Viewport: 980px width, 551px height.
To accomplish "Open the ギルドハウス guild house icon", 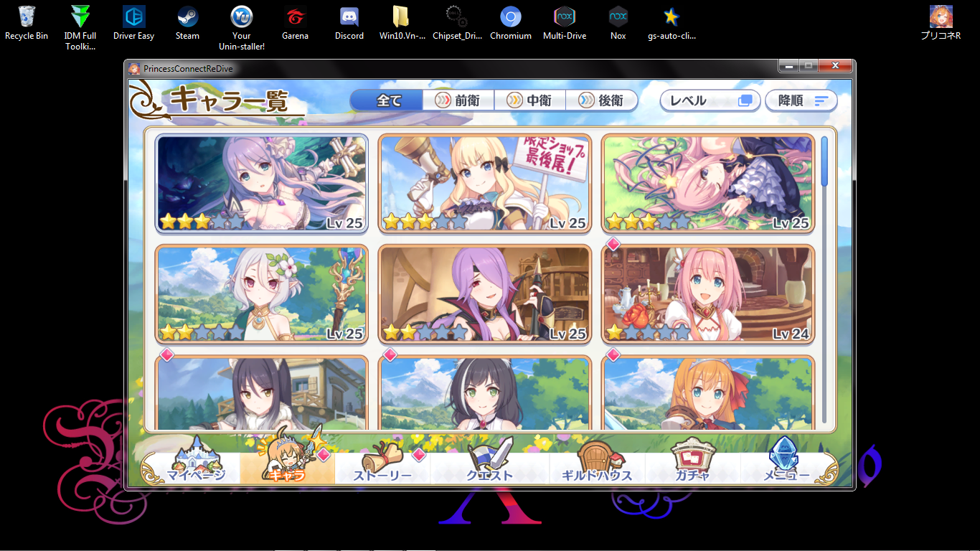I will (x=597, y=461).
